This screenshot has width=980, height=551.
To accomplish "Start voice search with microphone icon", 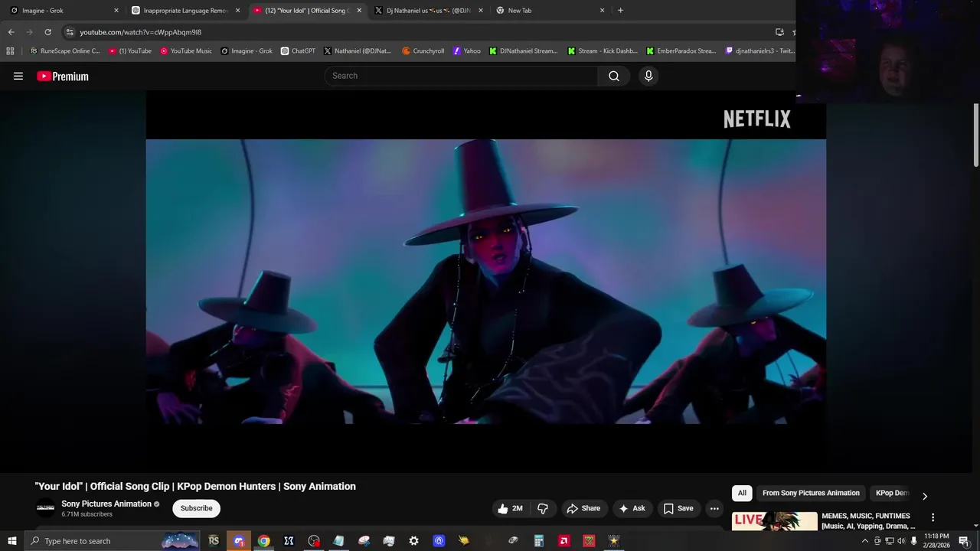I will point(648,76).
